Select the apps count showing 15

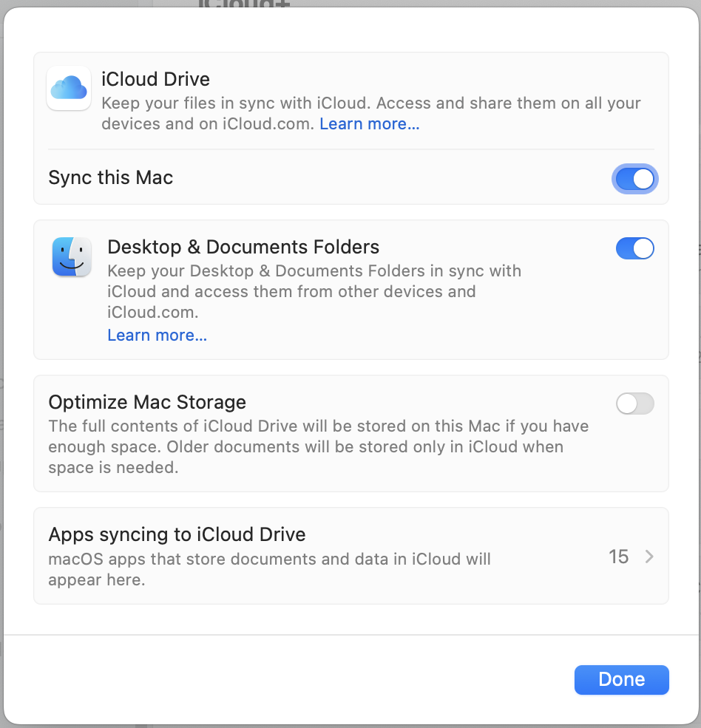click(x=619, y=557)
